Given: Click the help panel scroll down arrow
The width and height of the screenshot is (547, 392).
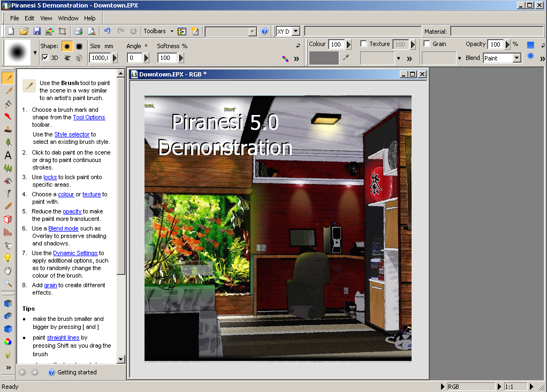Looking at the screenshot, I should tap(121, 359).
